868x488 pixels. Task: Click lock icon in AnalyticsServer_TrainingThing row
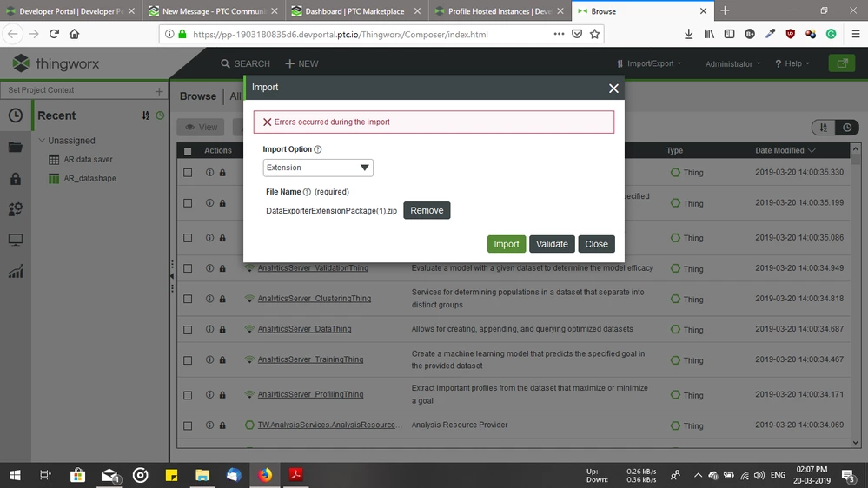222,359
